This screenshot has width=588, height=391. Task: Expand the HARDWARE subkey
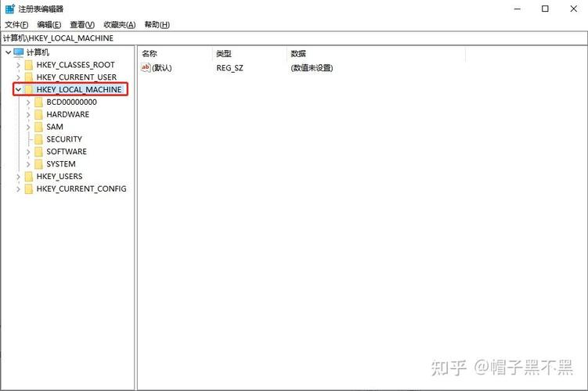pos(28,115)
